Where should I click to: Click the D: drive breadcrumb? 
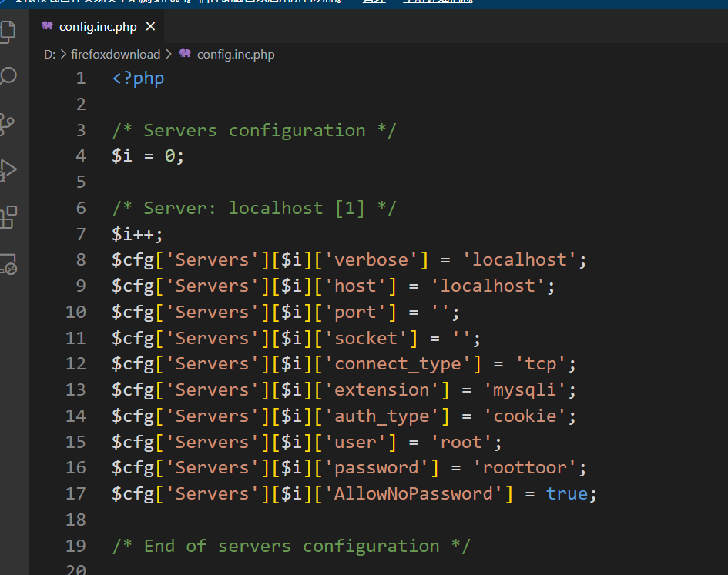pyautogui.click(x=49, y=55)
